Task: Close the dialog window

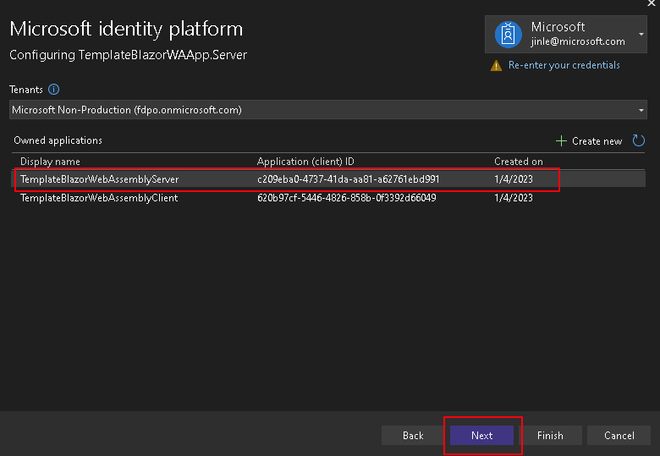Action: 651,3
